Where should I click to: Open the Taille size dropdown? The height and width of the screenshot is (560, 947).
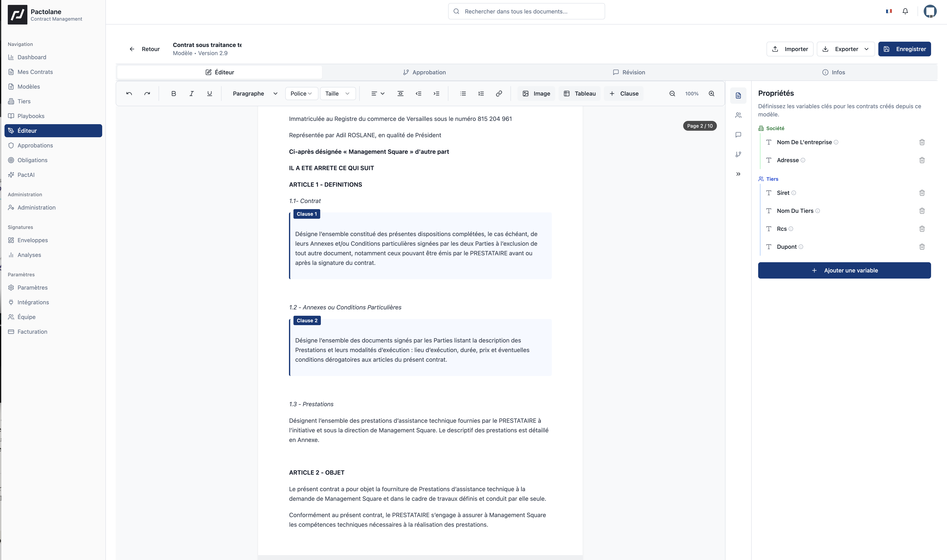point(338,94)
